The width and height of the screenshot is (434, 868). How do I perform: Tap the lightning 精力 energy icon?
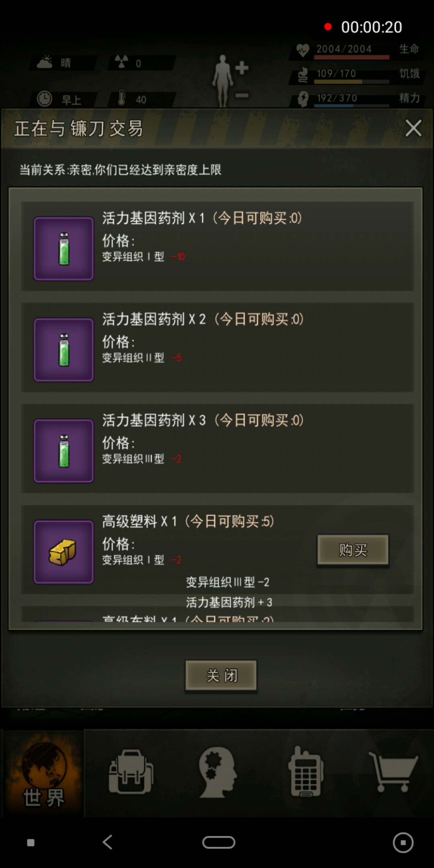pyautogui.click(x=303, y=98)
